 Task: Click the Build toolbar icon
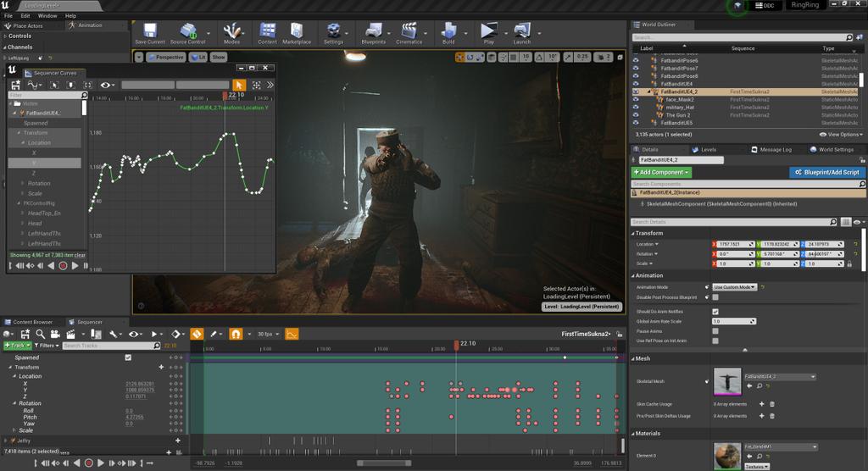(448, 33)
